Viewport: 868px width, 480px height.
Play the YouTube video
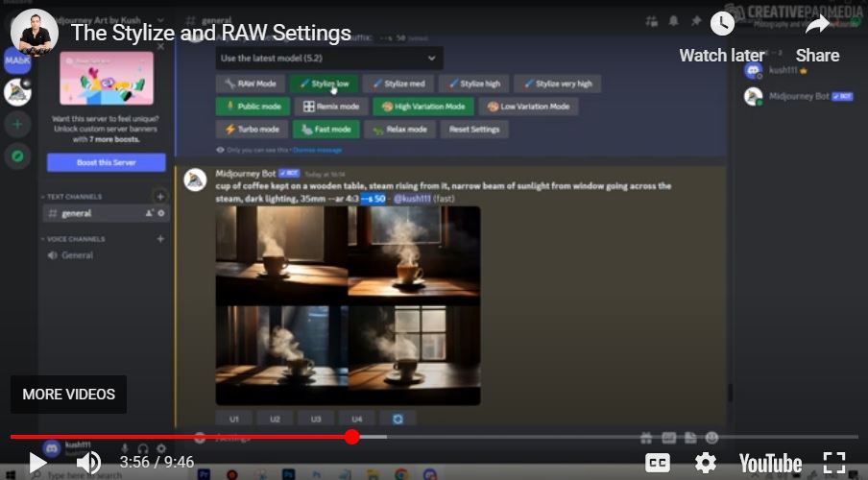37,463
